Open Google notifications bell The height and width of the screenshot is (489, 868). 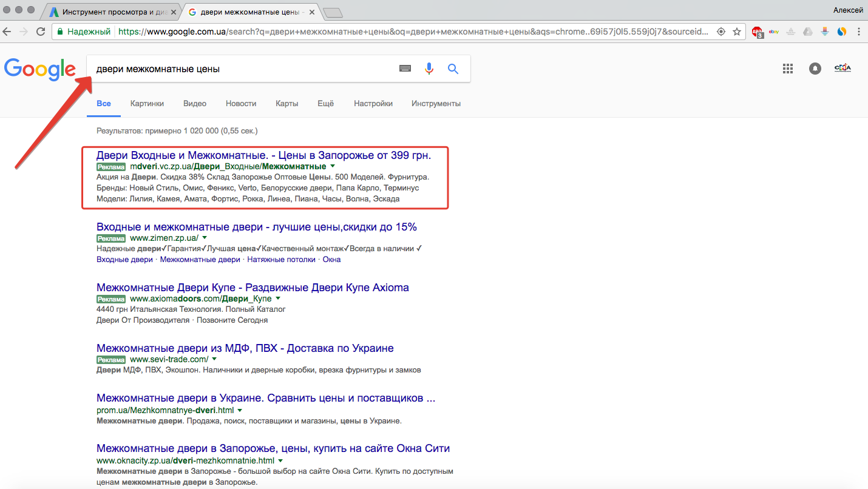click(x=815, y=69)
